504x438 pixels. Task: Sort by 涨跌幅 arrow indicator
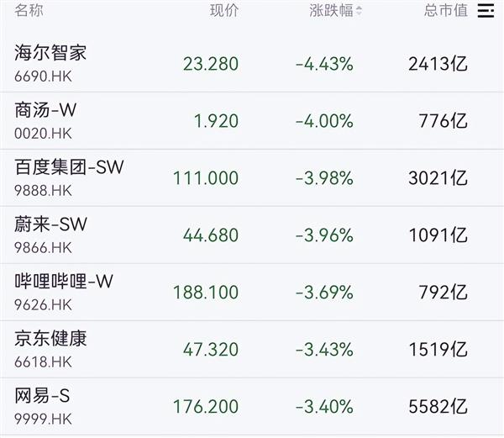coord(360,11)
